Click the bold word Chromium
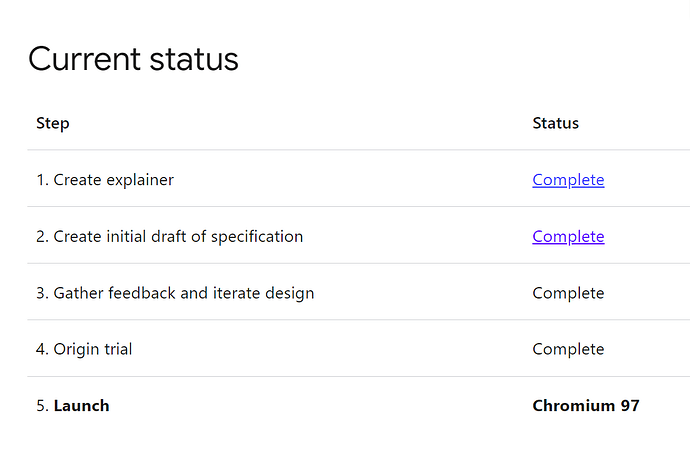Image resolution: width=690 pixels, height=450 pixels. point(573,406)
